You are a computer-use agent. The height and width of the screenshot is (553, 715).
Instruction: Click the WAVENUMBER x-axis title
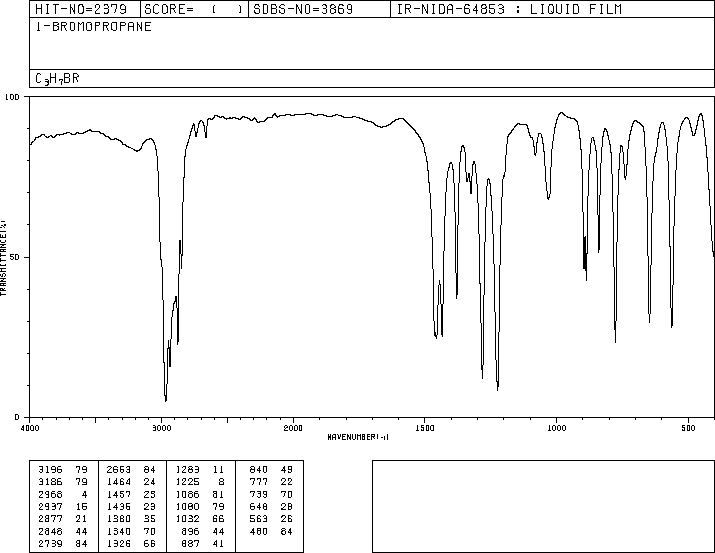(x=358, y=437)
